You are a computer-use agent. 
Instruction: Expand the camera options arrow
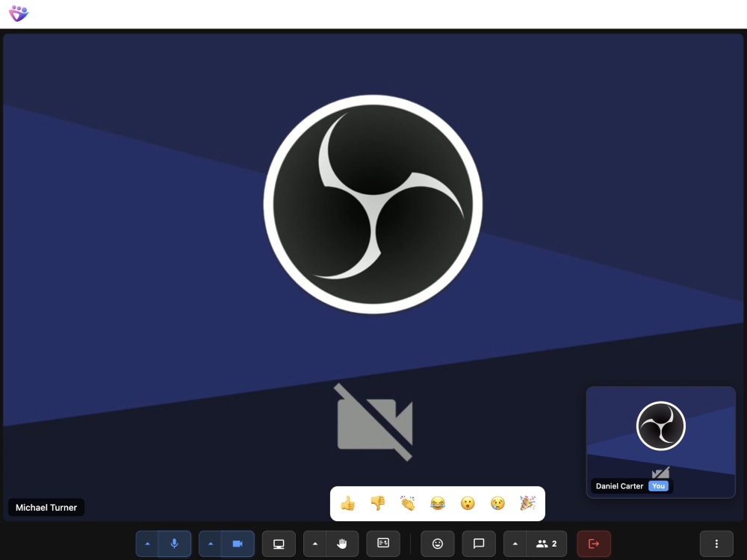(210, 544)
